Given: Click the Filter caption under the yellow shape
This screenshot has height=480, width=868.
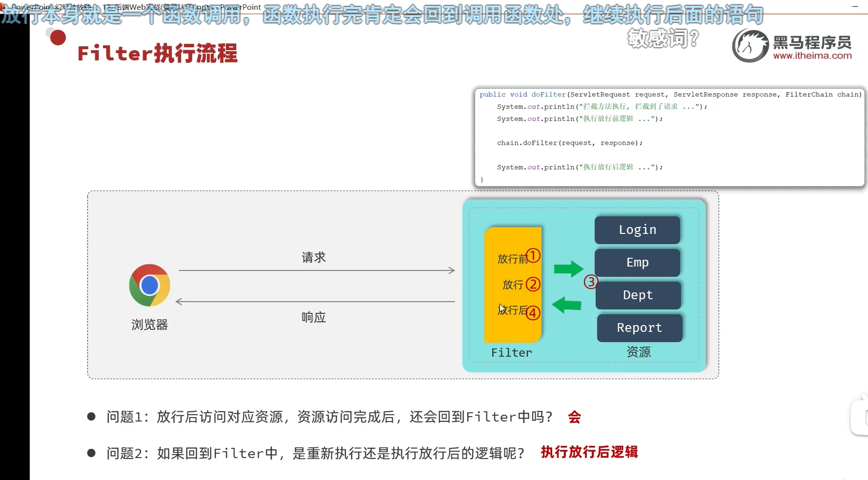Looking at the screenshot, I should click(x=512, y=352).
